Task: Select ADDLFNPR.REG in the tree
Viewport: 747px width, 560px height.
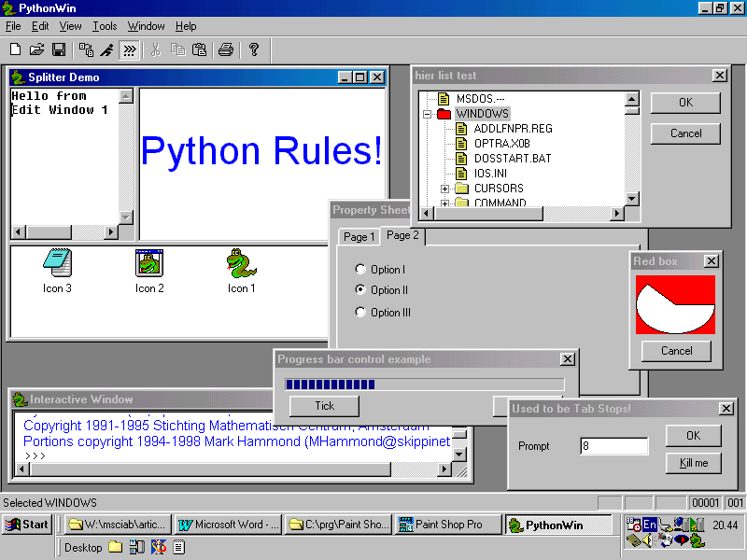Action: click(513, 129)
